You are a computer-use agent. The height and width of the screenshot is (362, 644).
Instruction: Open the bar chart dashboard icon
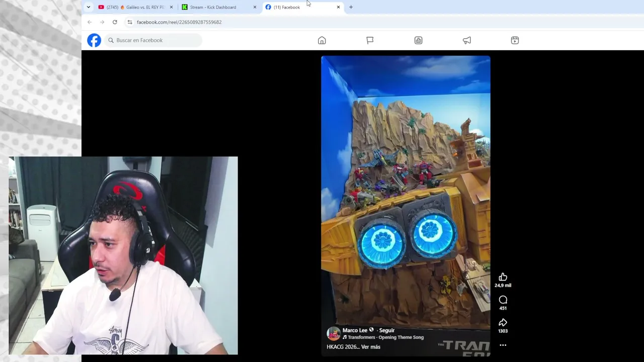418,40
